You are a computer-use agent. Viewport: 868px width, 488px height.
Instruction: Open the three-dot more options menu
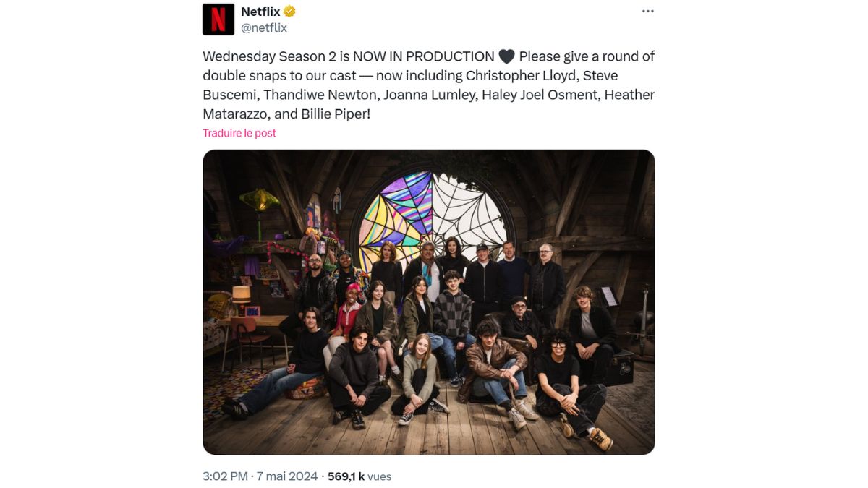(x=647, y=11)
